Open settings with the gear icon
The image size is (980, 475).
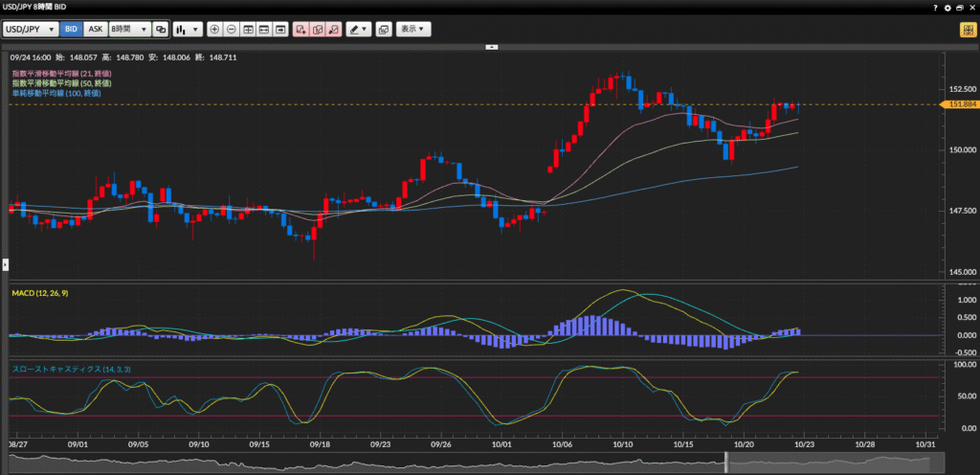pyautogui.click(x=947, y=7)
